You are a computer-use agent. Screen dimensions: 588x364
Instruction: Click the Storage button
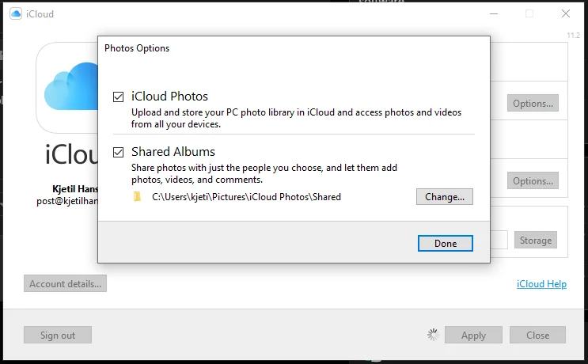point(535,240)
